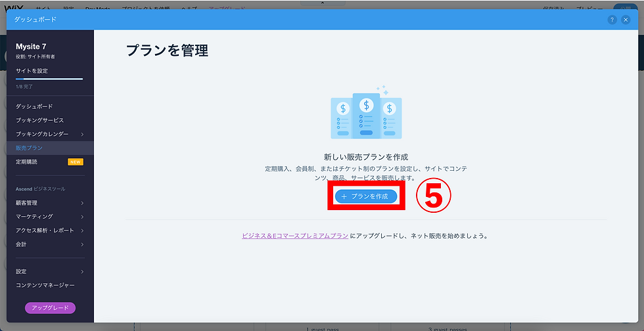Click the Ascend ビジネスツール section label
This screenshot has height=331, width=644.
click(x=41, y=189)
